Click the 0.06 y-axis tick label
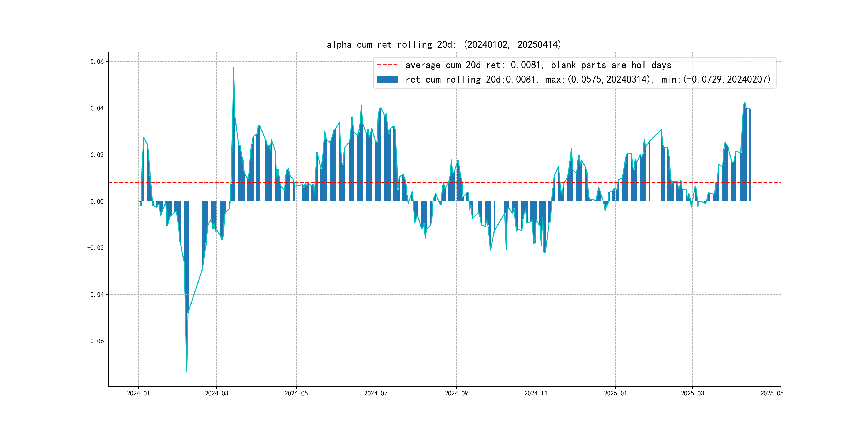868x434 pixels. click(97, 62)
